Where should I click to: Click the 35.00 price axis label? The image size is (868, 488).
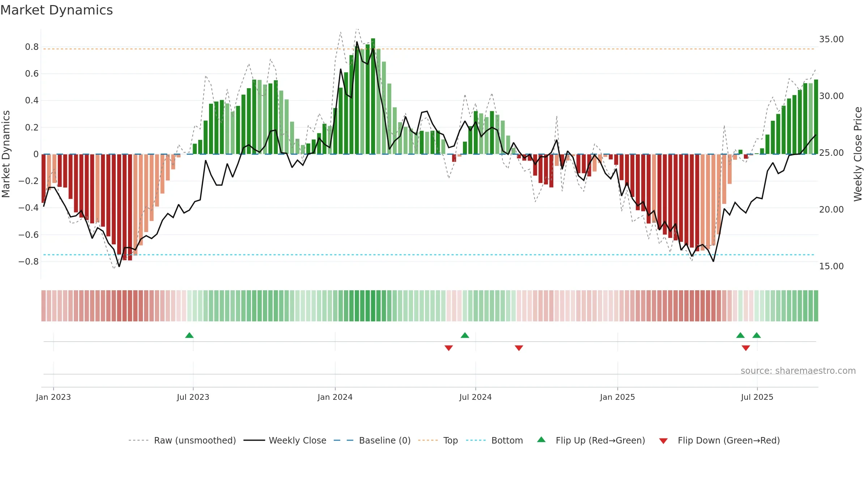click(x=831, y=39)
